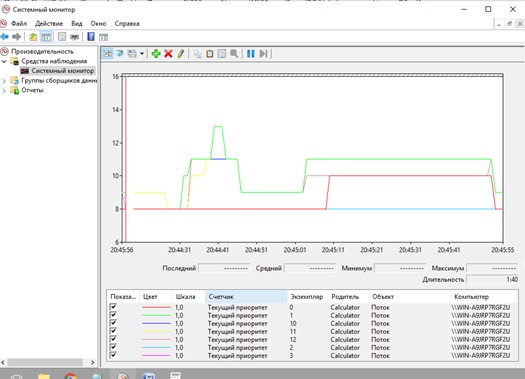Open the graph type dropdown arrow

[142, 54]
